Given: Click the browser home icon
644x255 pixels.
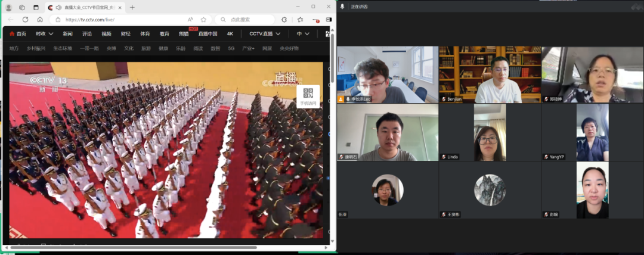Looking at the screenshot, I should pyautogui.click(x=40, y=20).
